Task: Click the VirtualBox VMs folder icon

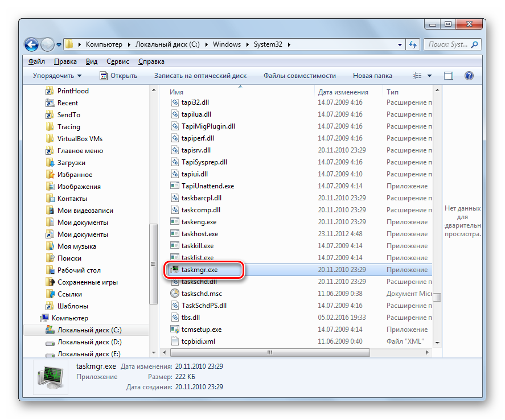Action: (49, 139)
